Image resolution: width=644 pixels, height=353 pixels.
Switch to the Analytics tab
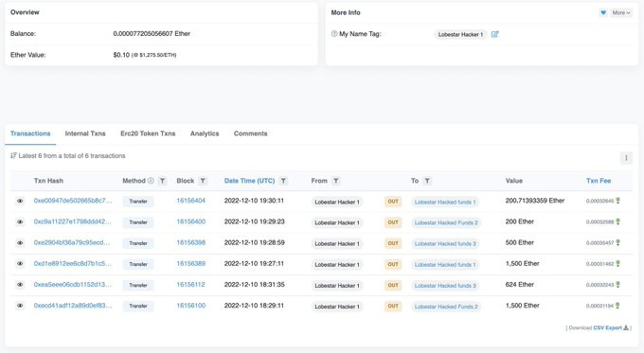click(205, 133)
